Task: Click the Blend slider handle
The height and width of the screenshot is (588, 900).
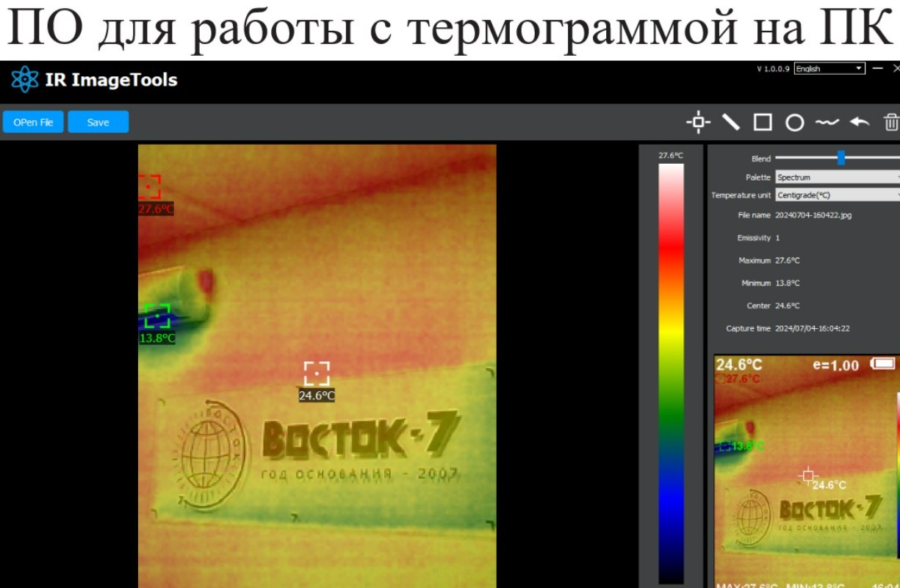Action: [841, 158]
